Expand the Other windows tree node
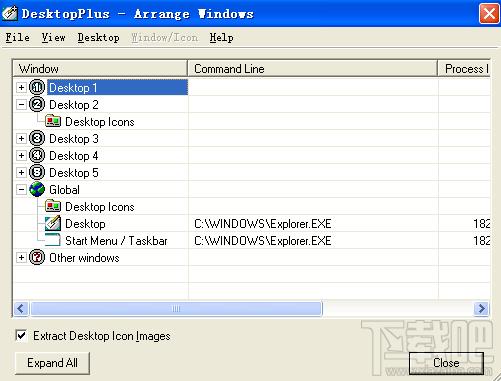This screenshot has height=381, width=501. click(21, 257)
